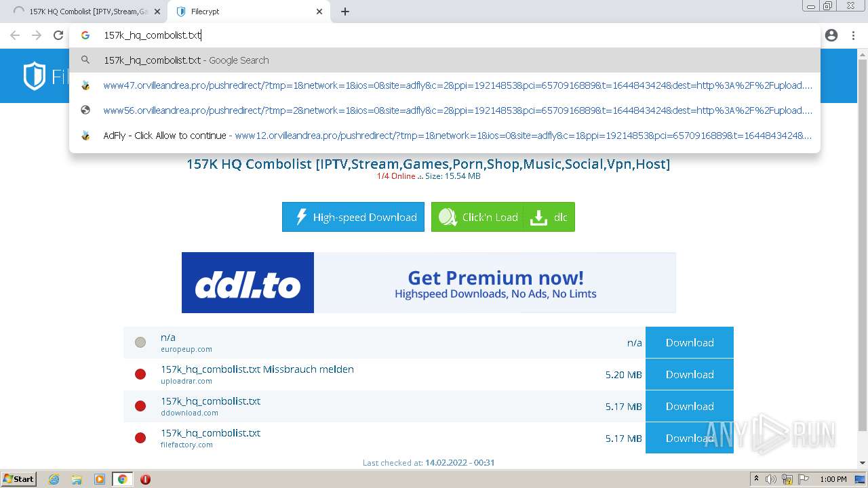Click the red status dot for ddownload.com
Viewport: 868px width, 488px height.
(140, 406)
